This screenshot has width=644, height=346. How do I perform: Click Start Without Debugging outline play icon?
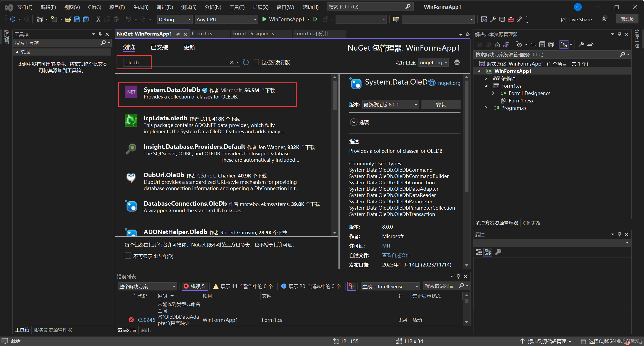pos(315,19)
